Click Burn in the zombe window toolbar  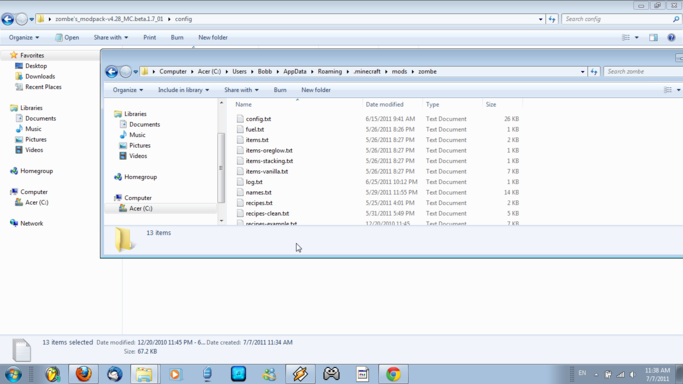click(280, 90)
